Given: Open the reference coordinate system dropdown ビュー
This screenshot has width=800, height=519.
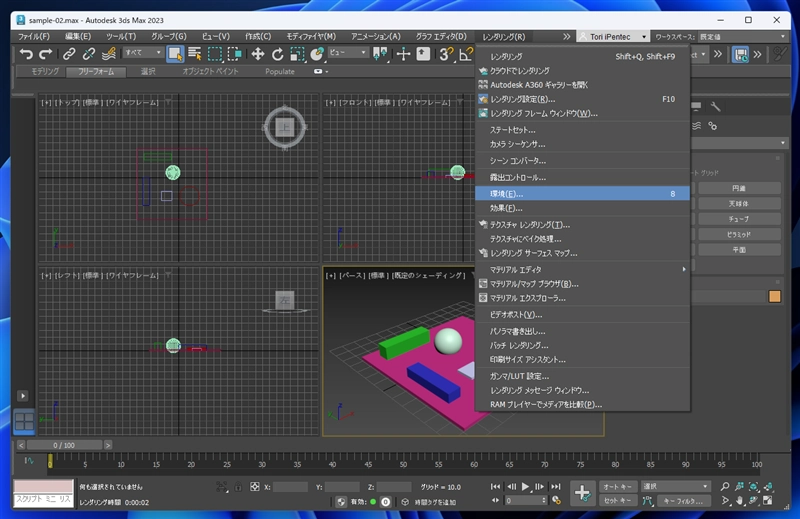Looking at the screenshot, I should tap(348, 53).
